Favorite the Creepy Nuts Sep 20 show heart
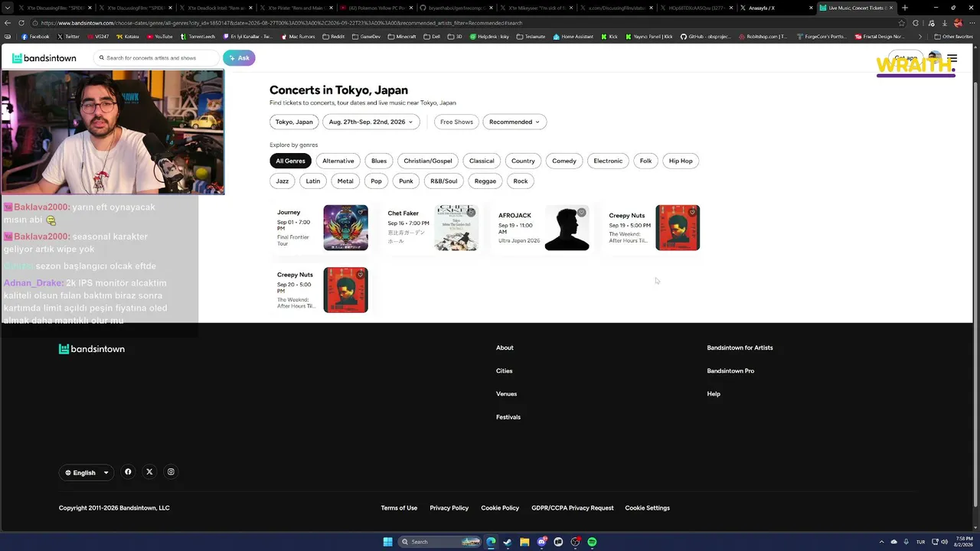 pos(361,275)
